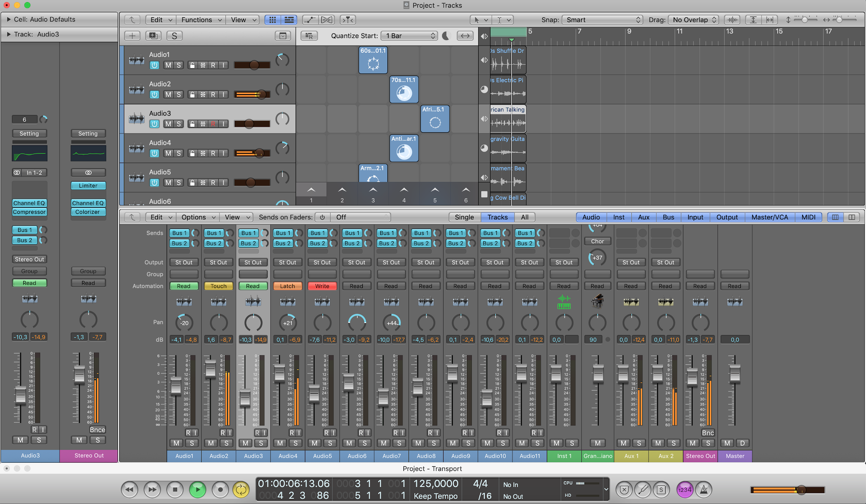Click the Duplicate Track button
Image resolution: width=866 pixels, height=504 pixels.
coord(153,36)
